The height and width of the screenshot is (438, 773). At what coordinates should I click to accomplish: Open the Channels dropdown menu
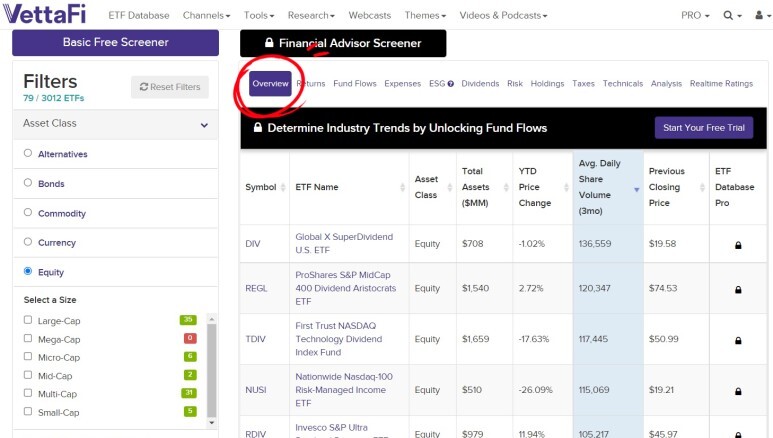point(206,15)
